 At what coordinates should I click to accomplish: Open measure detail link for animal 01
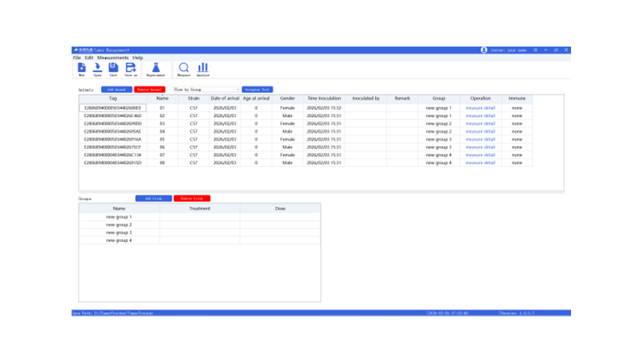[x=480, y=107]
